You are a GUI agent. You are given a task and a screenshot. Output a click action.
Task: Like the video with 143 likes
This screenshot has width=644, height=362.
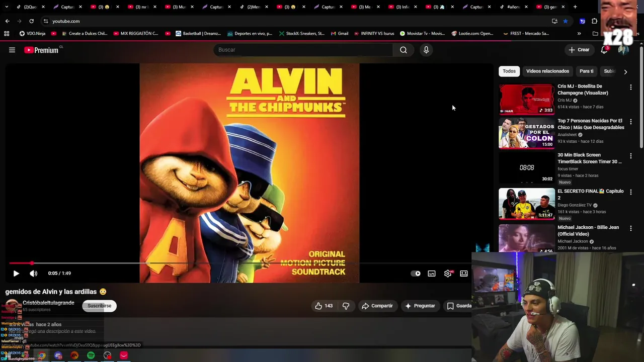point(324,306)
